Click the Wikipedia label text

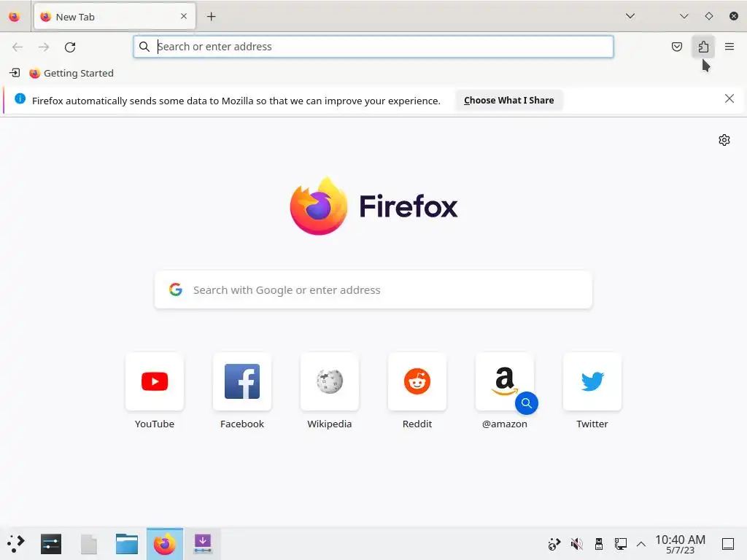point(330,424)
